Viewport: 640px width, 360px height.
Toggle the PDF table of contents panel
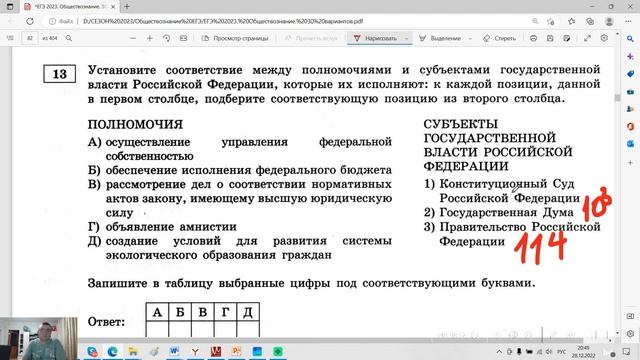pyautogui.click(x=10, y=38)
